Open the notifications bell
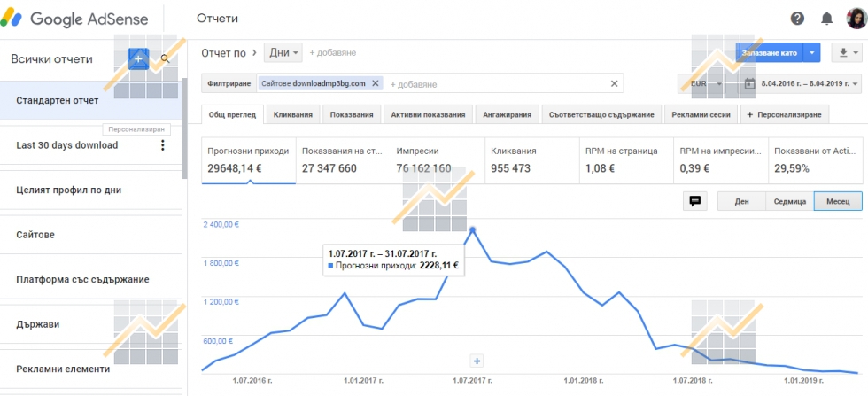Viewport: 868px width, 396px height. tap(826, 19)
